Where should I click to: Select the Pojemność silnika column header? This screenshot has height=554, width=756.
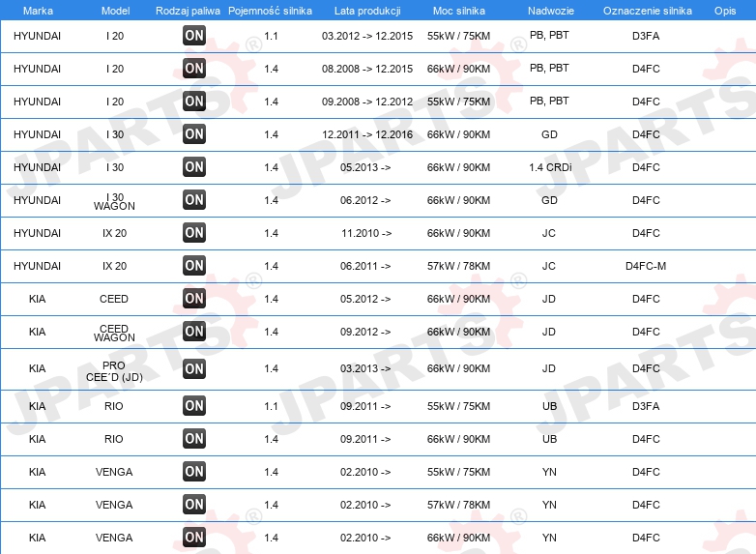(270, 11)
